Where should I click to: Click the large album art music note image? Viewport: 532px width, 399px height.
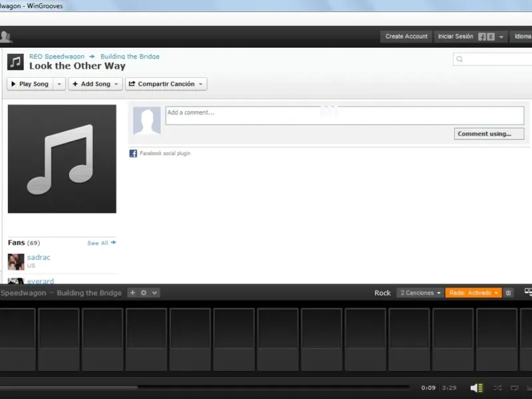coord(62,159)
